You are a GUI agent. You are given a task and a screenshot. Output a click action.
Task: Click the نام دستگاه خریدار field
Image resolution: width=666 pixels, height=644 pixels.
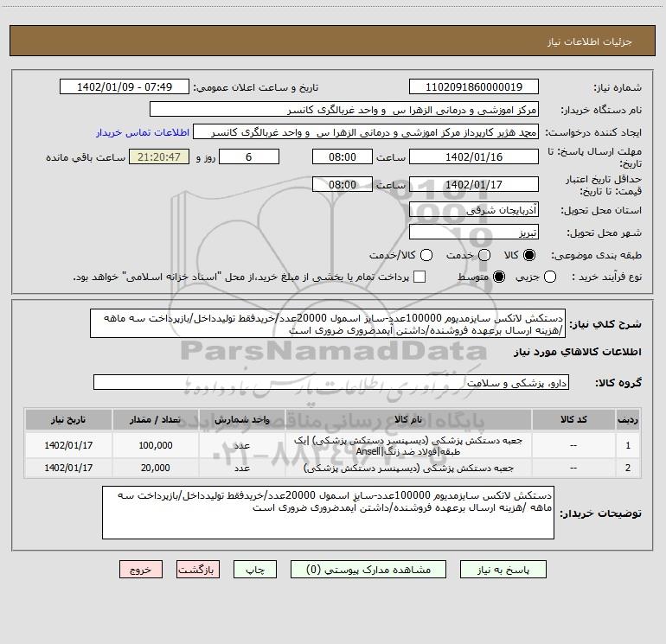point(344,110)
